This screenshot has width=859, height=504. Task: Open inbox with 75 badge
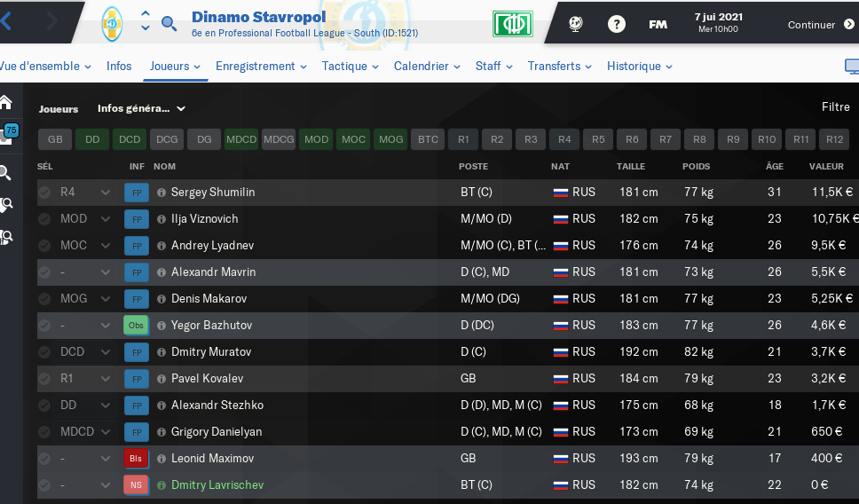pyautogui.click(x=8, y=134)
